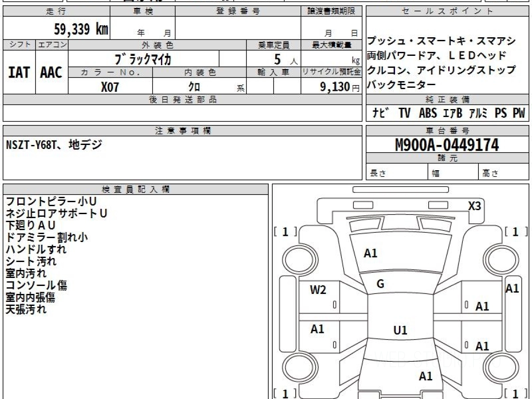Viewport: 532px width, 399px height.
Task: Select the ネジ止ロアサポートU inspector note
Action: point(56,214)
